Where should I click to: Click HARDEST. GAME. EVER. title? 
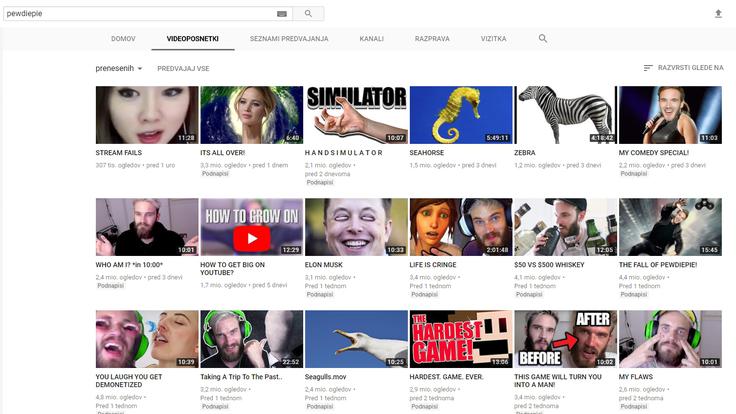446,376
